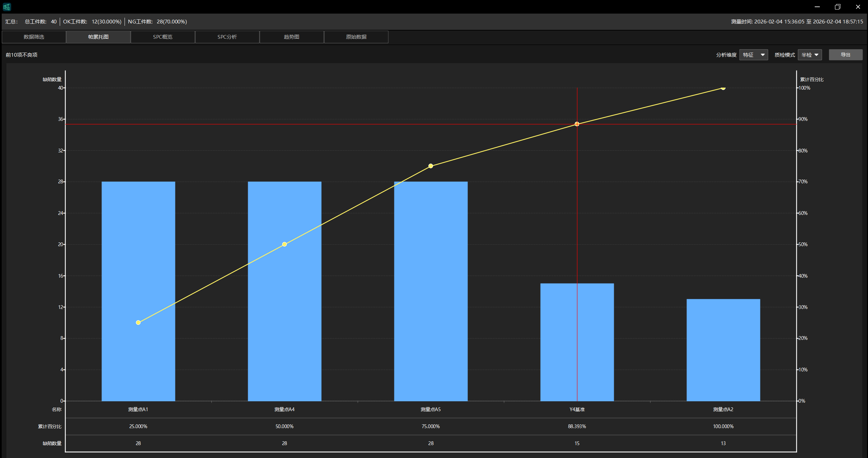Open the 质检模式 dropdown showing 半检
Image resolution: width=868 pixels, height=458 pixels.
(x=810, y=55)
